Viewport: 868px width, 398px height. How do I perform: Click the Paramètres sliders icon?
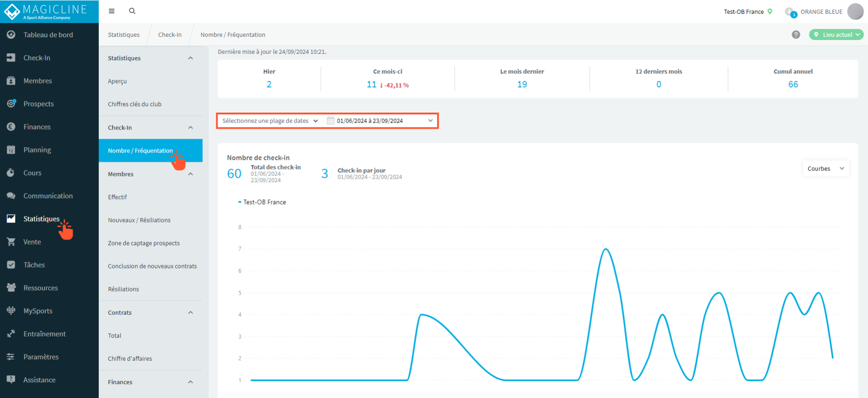[11, 357]
